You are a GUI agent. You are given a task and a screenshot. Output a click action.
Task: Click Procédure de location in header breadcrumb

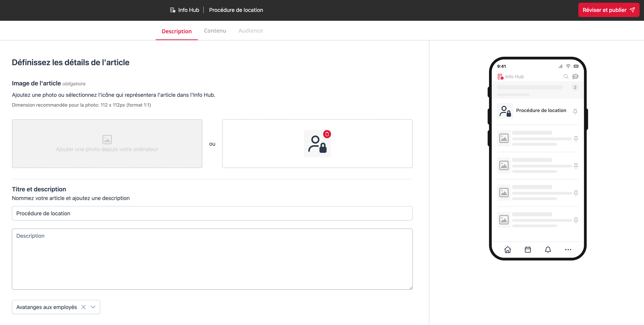click(x=236, y=10)
